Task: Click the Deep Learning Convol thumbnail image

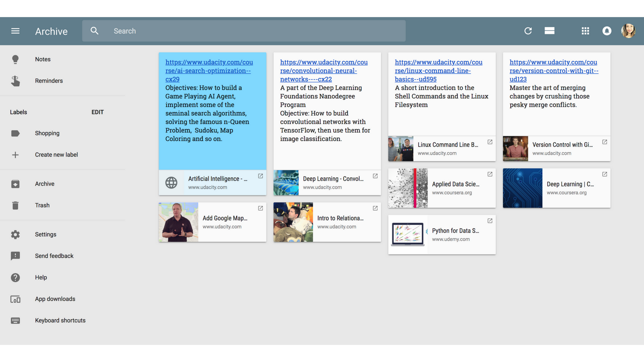Action: [x=286, y=183]
